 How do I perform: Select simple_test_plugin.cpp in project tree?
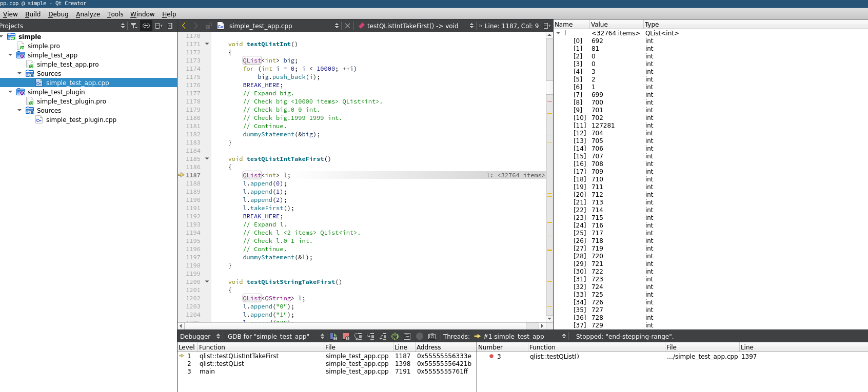pos(81,120)
